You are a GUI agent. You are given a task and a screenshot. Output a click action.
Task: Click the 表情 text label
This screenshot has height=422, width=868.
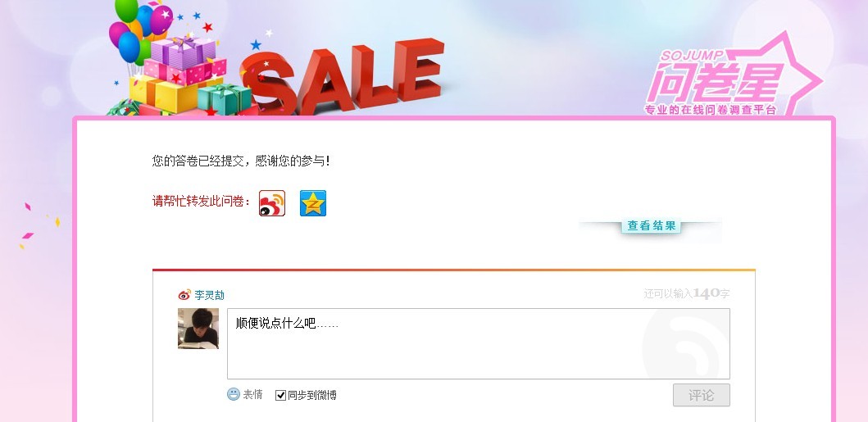point(253,394)
